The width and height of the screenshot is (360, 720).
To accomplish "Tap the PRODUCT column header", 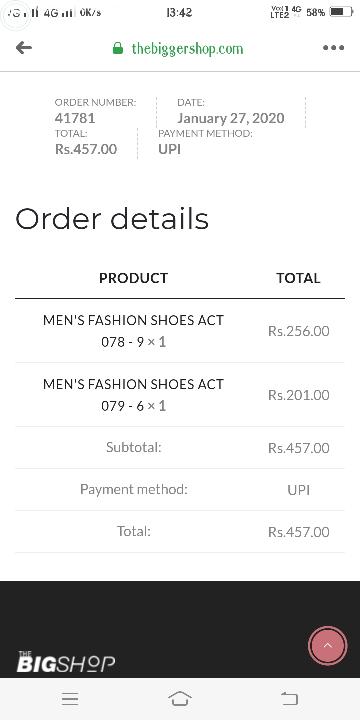I will pos(134,278).
